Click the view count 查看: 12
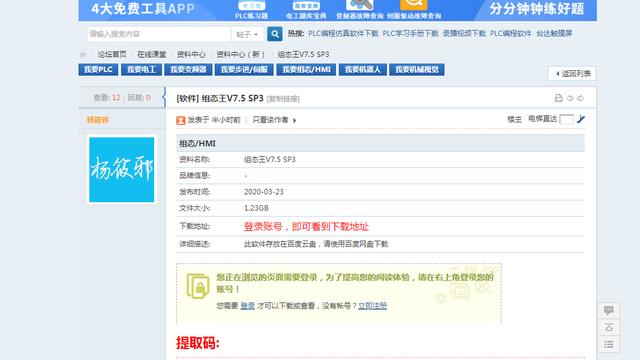Image resolution: width=640 pixels, height=360 pixels. [107, 98]
